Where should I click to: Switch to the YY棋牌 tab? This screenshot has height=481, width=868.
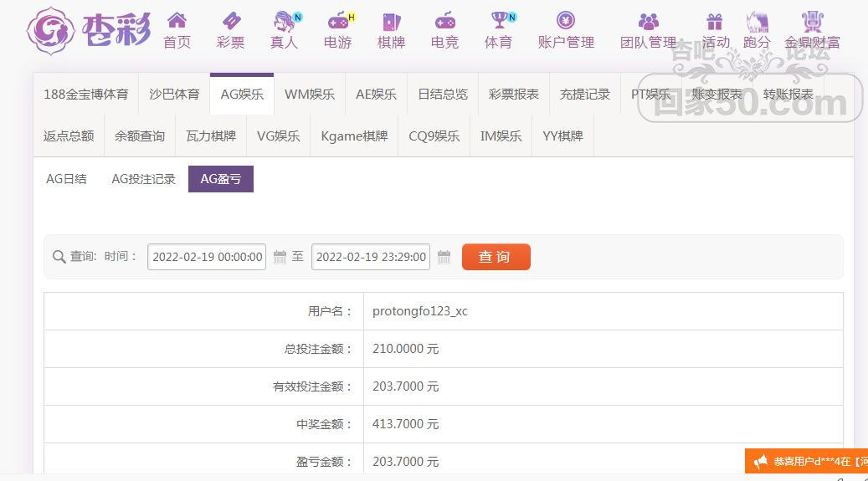[562, 136]
